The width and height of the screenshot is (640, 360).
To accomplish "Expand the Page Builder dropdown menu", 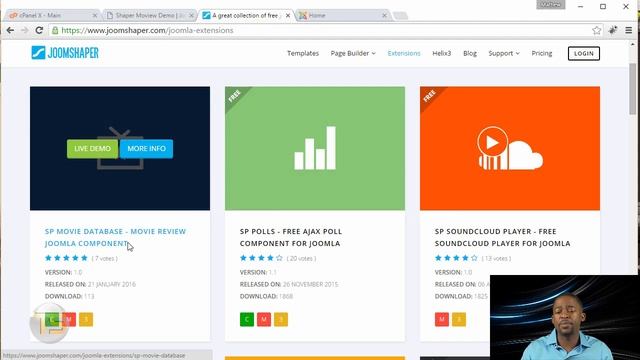I will [x=353, y=53].
